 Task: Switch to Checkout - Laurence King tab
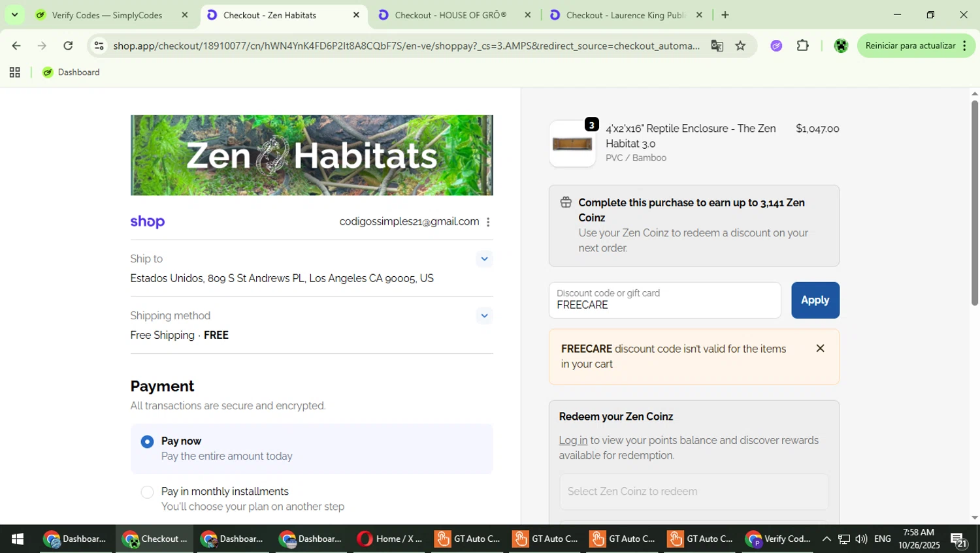(x=625, y=15)
